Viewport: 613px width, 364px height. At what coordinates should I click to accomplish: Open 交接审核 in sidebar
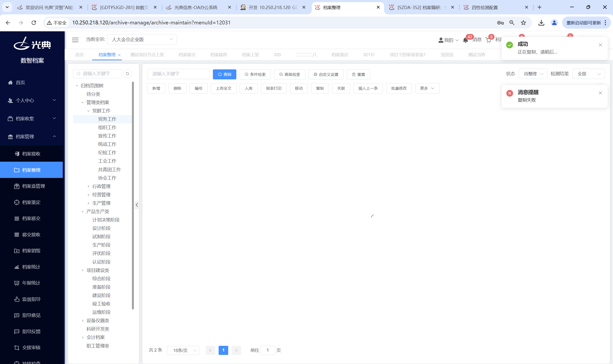(x=31, y=347)
